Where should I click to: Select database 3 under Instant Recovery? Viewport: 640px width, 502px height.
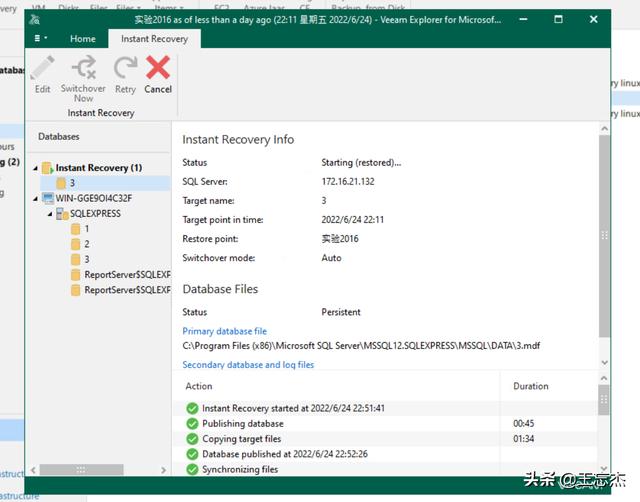click(72, 183)
